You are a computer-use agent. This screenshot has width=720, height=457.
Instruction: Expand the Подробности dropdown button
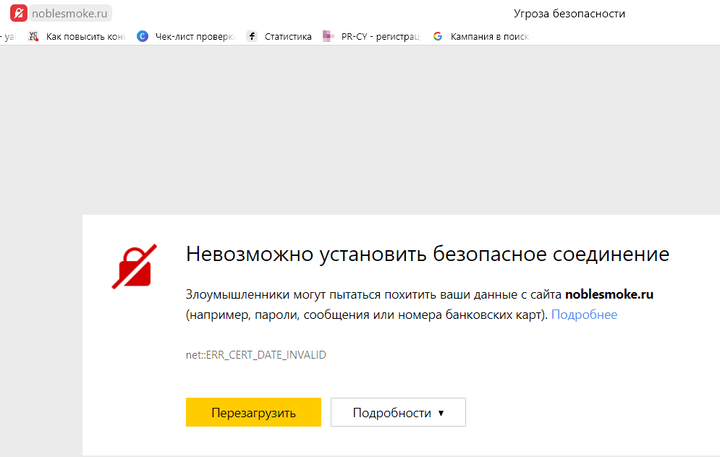click(x=398, y=412)
